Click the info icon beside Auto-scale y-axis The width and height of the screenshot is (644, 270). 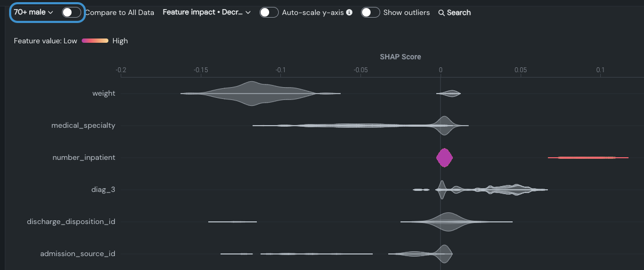(349, 12)
